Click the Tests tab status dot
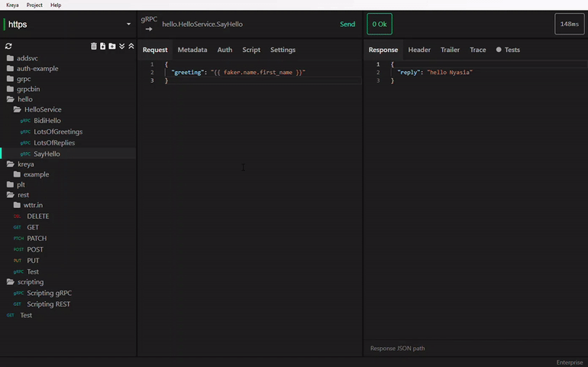The height and width of the screenshot is (367, 588). (x=499, y=50)
